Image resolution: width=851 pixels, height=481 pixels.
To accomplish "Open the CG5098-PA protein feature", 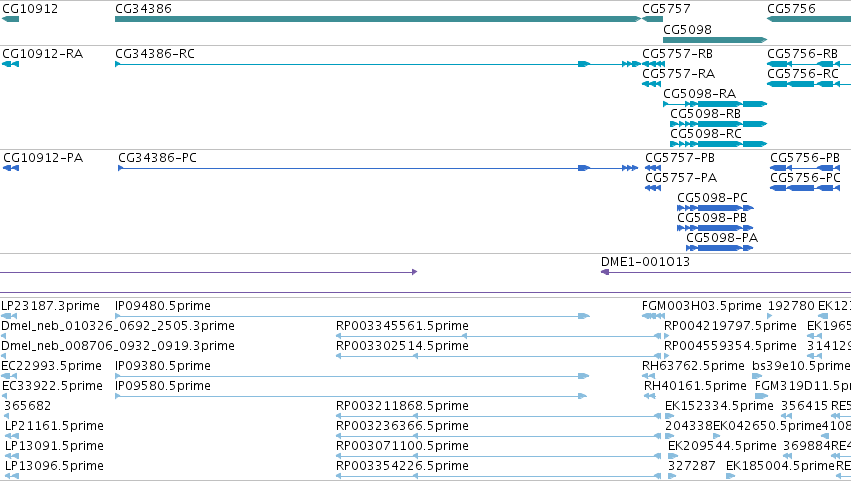I will [x=722, y=238].
